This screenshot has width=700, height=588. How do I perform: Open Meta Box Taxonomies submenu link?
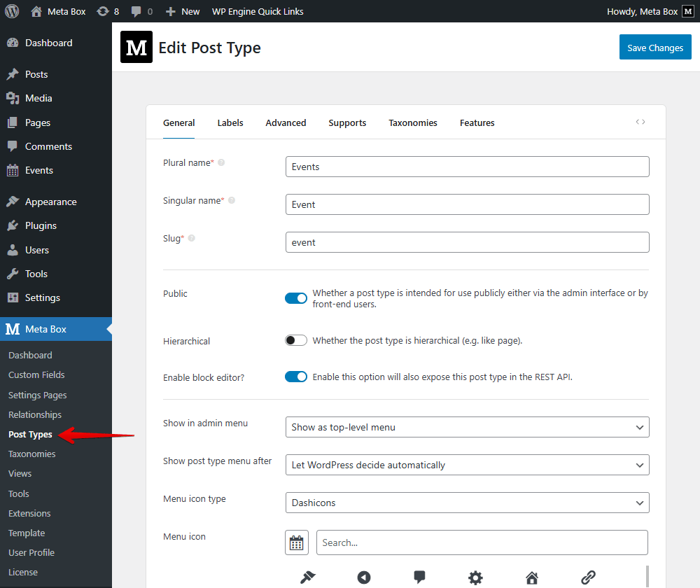coord(31,454)
